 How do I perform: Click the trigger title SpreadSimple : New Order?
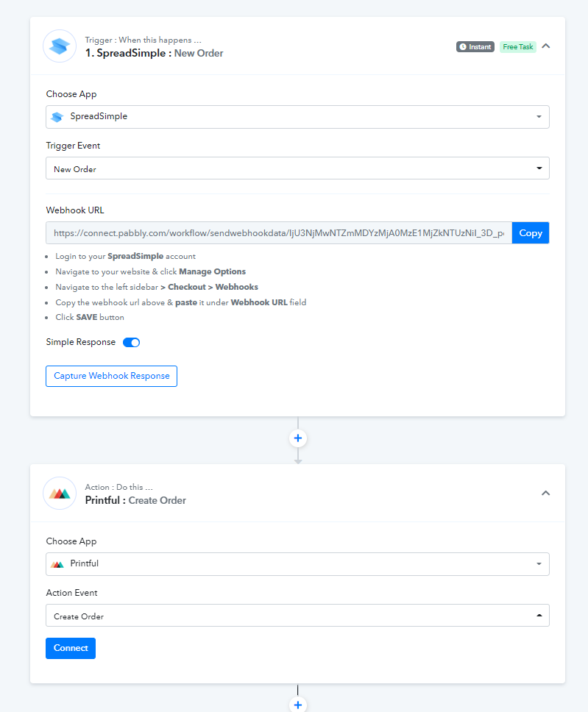coord(154,53)
